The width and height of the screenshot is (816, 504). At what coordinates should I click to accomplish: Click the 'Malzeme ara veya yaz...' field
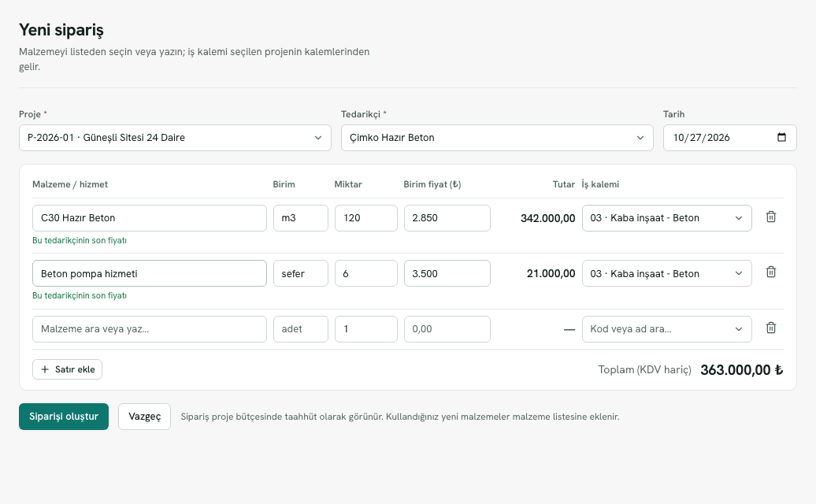(150, 329)
